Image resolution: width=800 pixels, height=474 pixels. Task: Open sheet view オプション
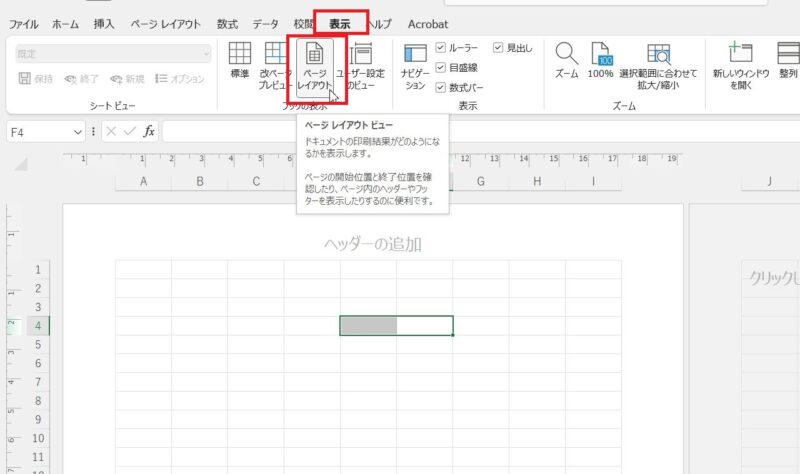click(x=180, y=79)
